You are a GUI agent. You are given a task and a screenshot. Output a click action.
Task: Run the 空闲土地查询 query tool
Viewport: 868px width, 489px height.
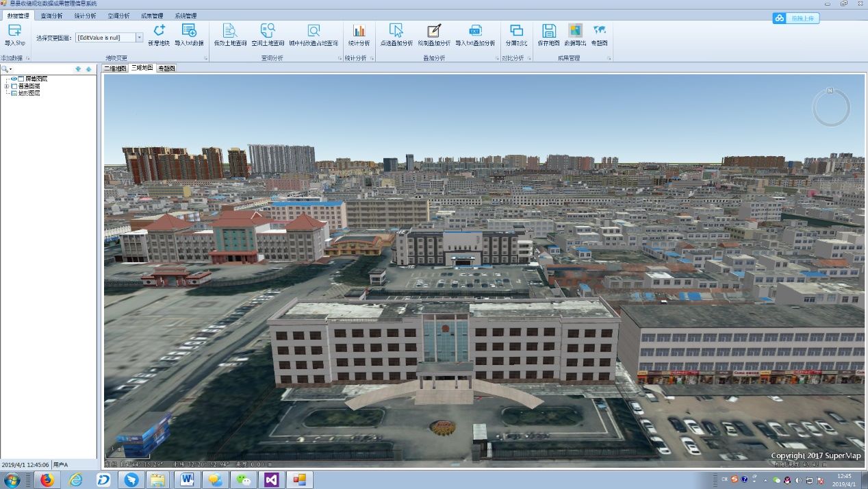coord(268,31)
